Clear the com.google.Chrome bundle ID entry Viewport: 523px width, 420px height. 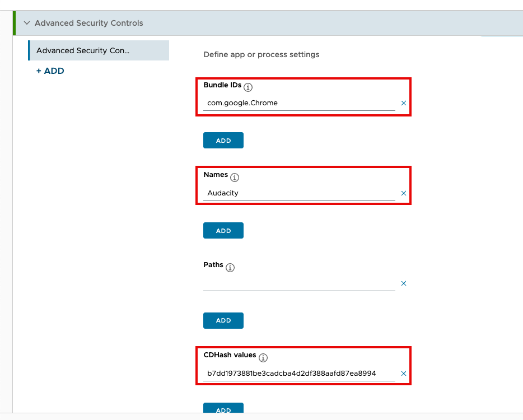404,103
